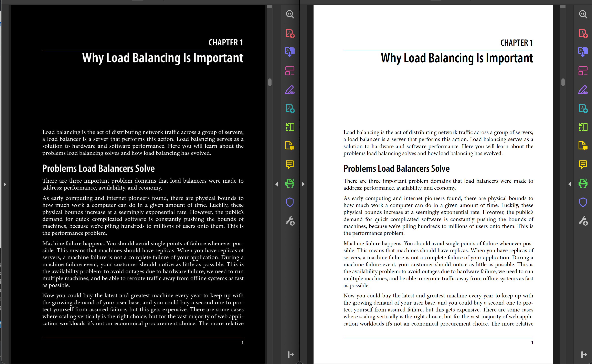Expand navigation pane triangle left of white page
Image resolution: width=592 pixels, height=364 pixels.
click(303, 184)
